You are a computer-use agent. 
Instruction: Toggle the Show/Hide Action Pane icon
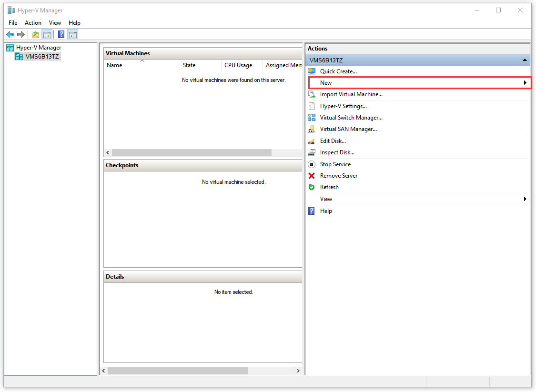(73, 34)
